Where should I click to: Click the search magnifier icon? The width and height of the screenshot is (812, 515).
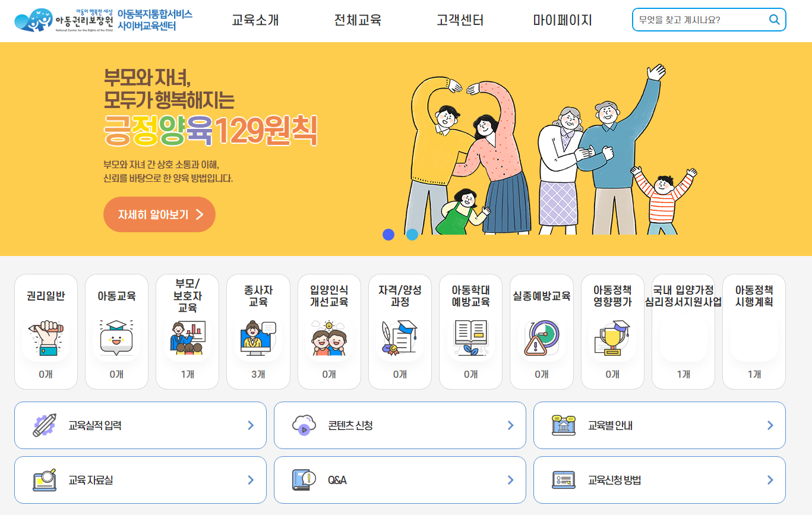774,20
